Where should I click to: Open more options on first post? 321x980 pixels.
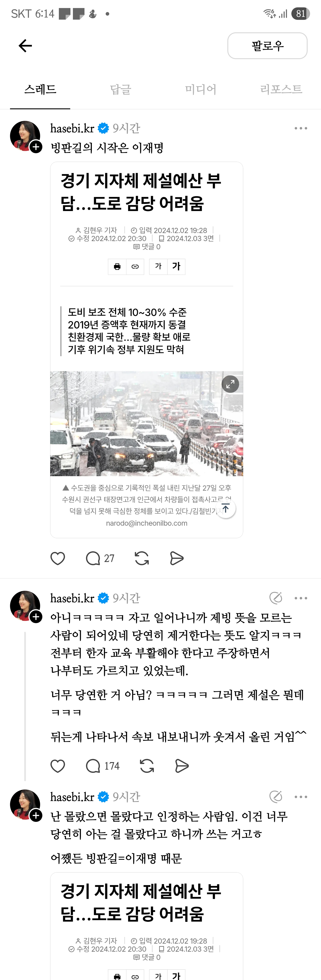[300, 129]
